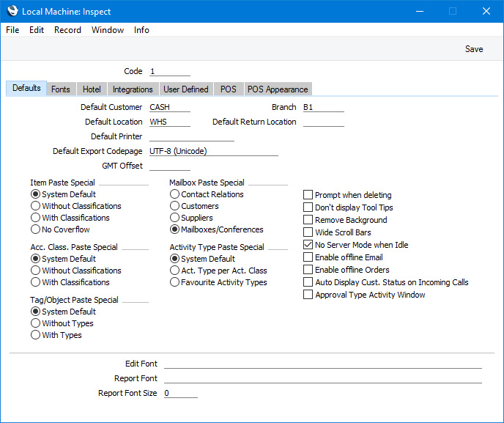This screenshot has width=504, height=423.
Task: Open the Window menu
Action: (108, 30)
